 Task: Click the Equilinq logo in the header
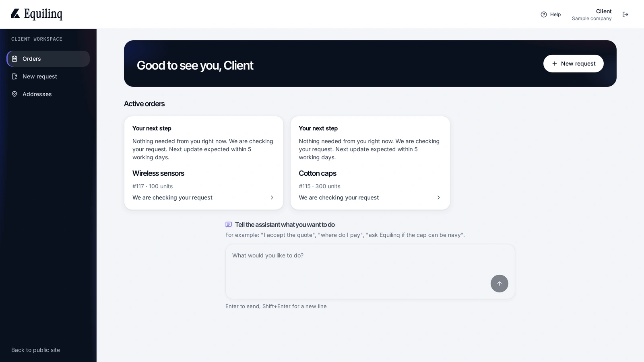coord(37,14)
